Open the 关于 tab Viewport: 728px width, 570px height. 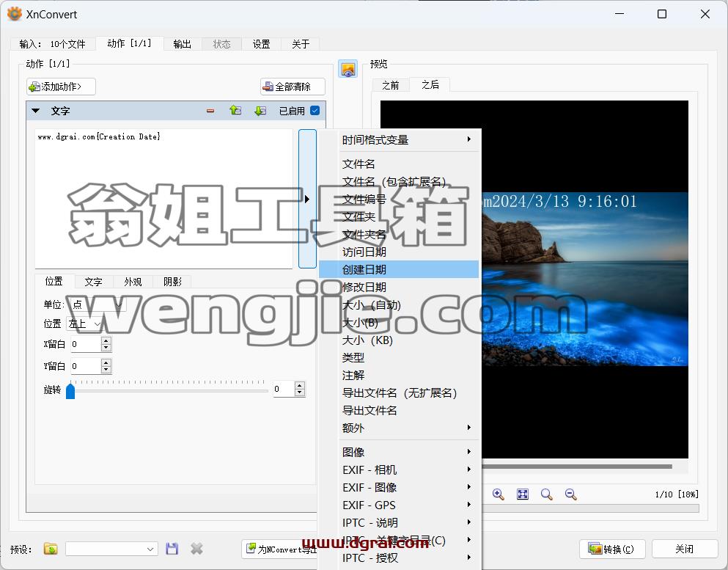(301, 44)
